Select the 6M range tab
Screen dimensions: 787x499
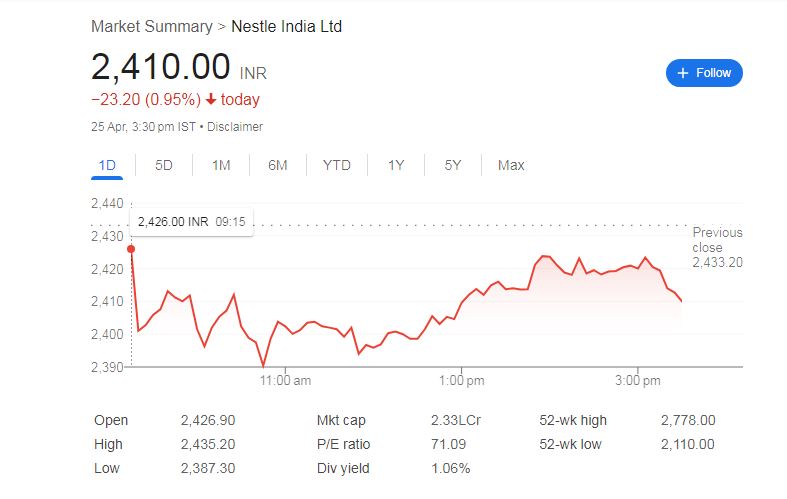278,165
